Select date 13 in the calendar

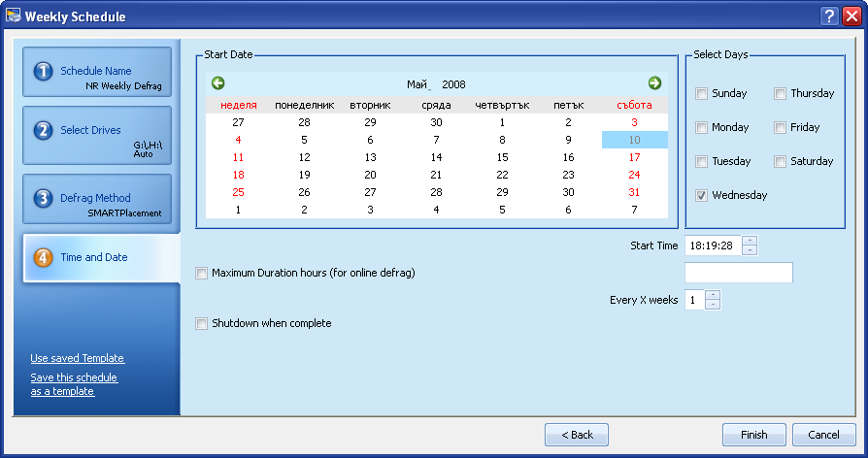370,157
